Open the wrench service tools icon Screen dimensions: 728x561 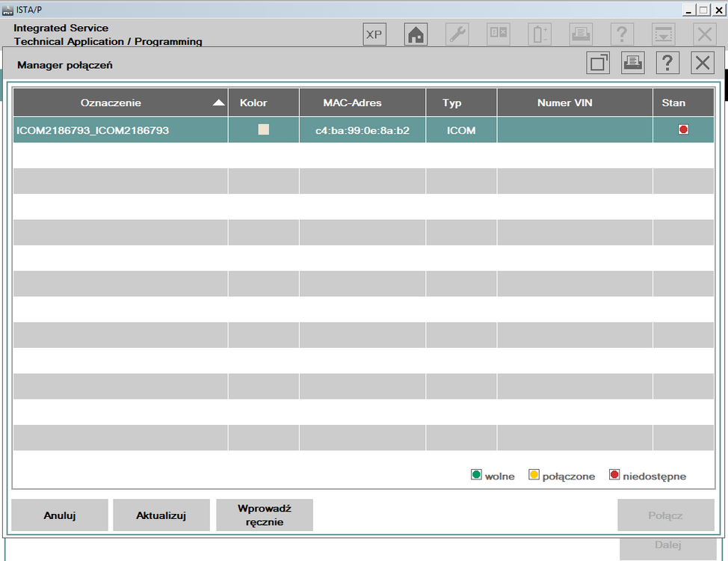pyautogui.click(x=457, y=34)
